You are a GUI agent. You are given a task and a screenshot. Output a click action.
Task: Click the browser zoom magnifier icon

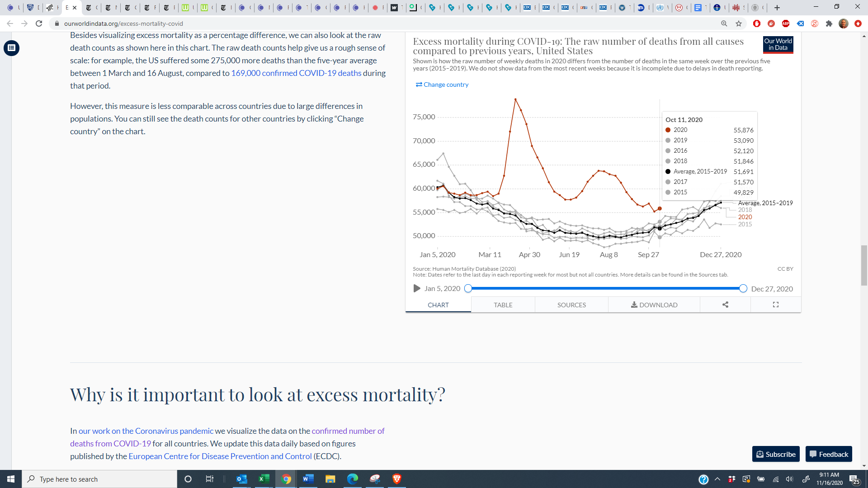pyautogui.click(x=724, y=23)
